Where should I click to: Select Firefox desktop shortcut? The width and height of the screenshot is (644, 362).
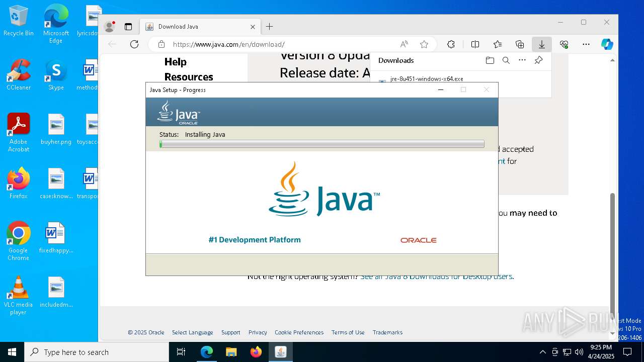(18, 184)
